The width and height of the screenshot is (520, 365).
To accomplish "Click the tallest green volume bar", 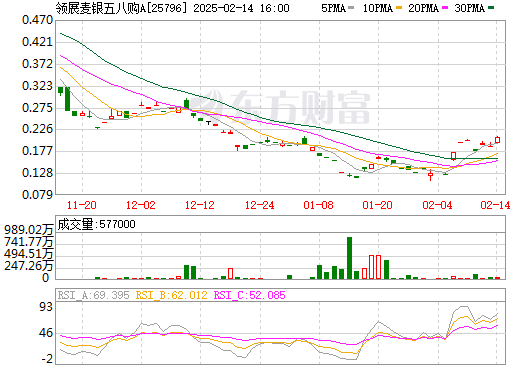I will click(x=349, y=258).
